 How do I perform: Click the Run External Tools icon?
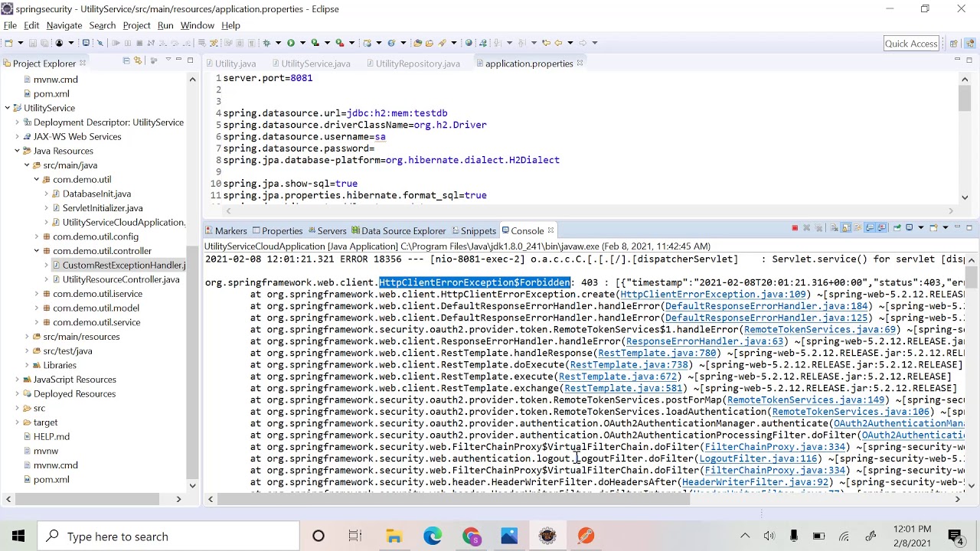339,43
